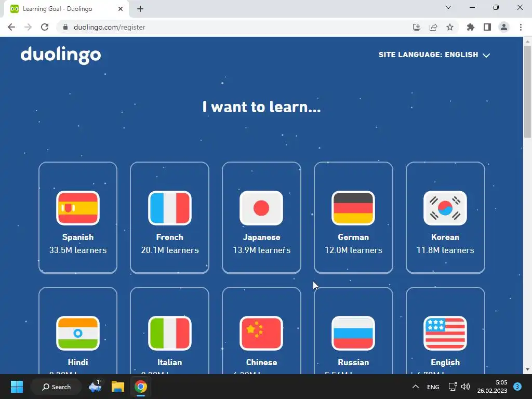Select the Italian flag icon

click(x=170, y=333)
